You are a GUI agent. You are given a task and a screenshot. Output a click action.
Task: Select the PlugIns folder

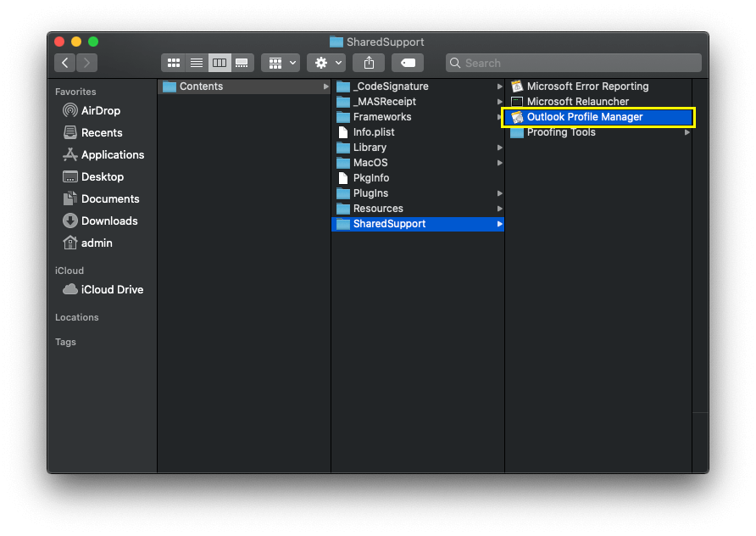418,193
